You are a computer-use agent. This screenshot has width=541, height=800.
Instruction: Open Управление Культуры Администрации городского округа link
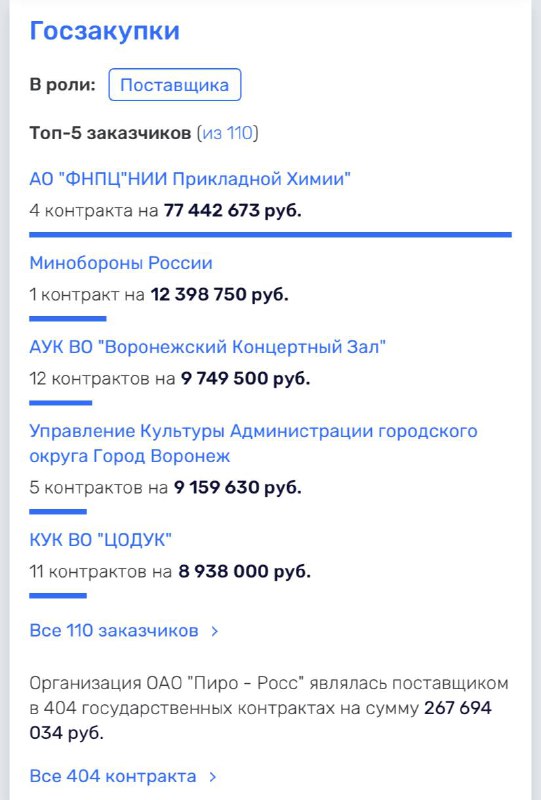point(253,443)
